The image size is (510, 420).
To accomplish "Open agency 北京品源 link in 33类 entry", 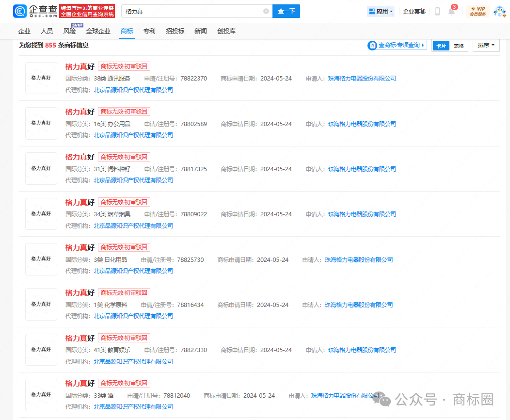I will click(133, 407).
